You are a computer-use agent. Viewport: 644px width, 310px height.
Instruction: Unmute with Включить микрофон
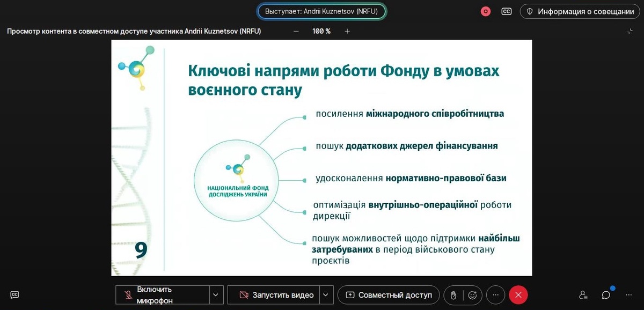pyautogui.click(x=162, y=295)
